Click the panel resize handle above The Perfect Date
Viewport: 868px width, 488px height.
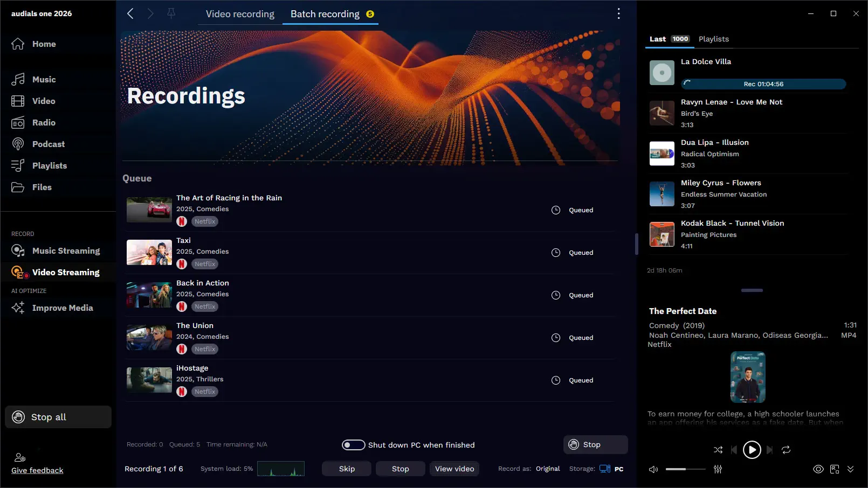(x=752, y=290)
